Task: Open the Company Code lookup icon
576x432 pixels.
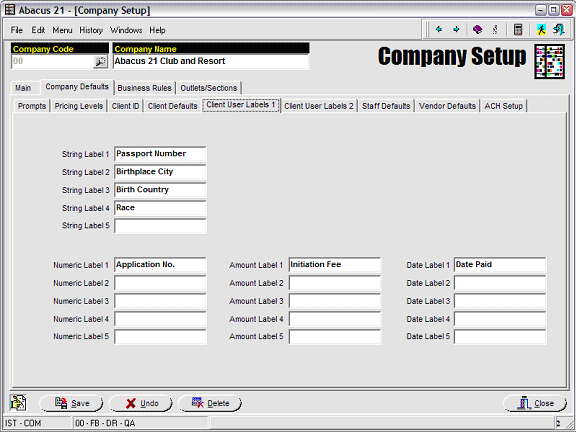Action: point(100,62)
